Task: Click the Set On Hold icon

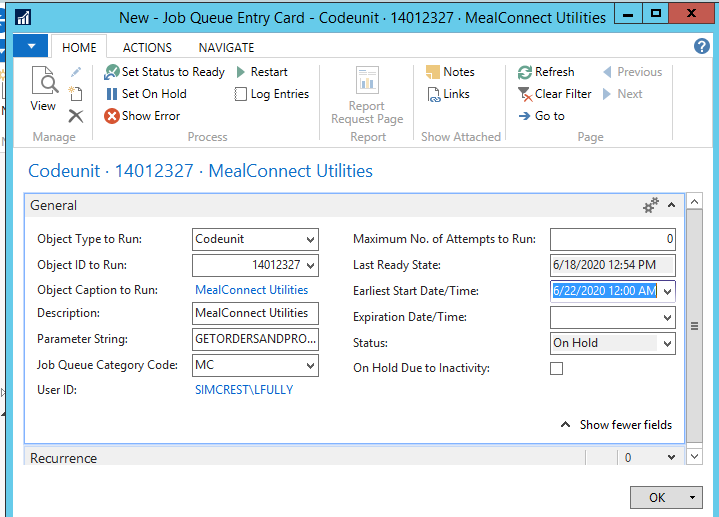Action: coord(112,94)
